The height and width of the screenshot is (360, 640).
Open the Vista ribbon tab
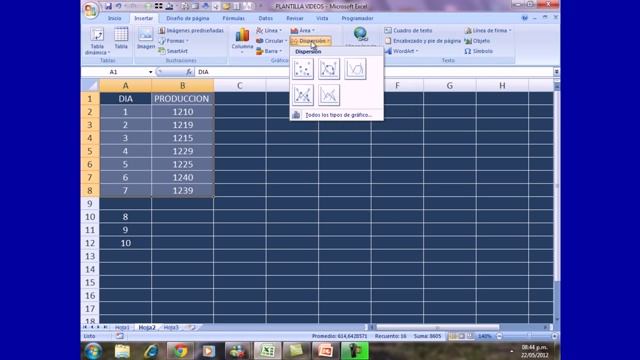322,18
